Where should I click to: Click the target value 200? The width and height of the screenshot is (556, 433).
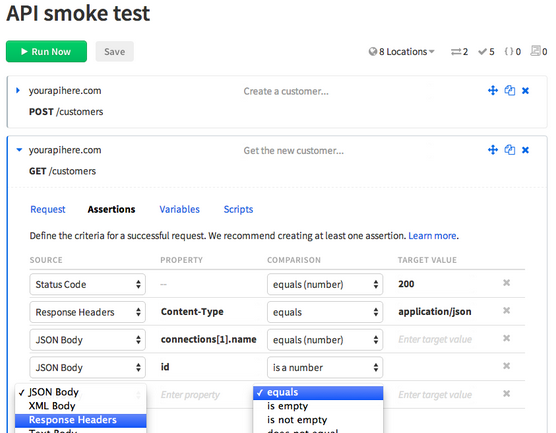(x=406, y=284)
